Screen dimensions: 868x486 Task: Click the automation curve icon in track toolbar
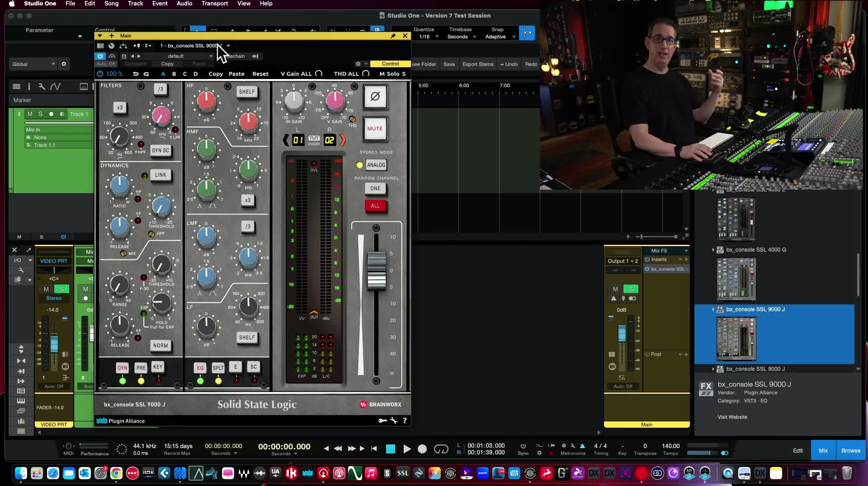point(55,87)
